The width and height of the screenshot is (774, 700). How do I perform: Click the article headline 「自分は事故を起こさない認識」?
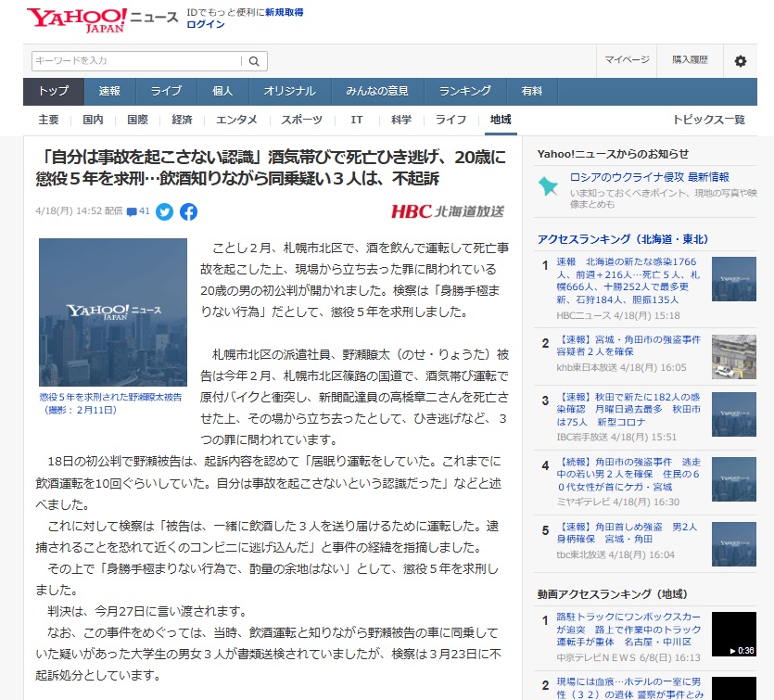[x=271, y=168]
